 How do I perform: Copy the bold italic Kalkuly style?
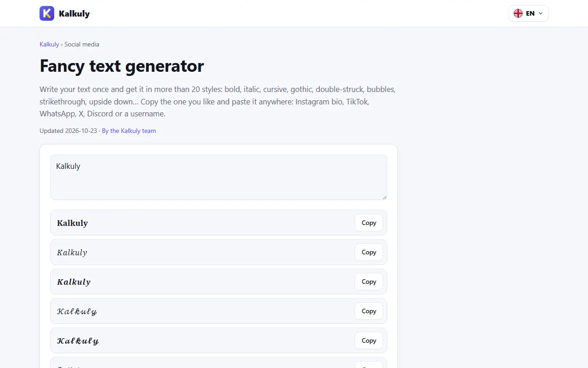(369, 282)
